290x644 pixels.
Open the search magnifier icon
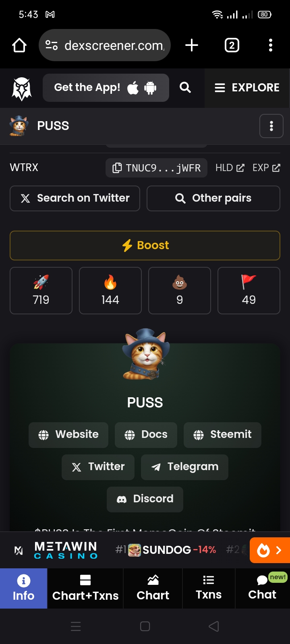(185, 88)
